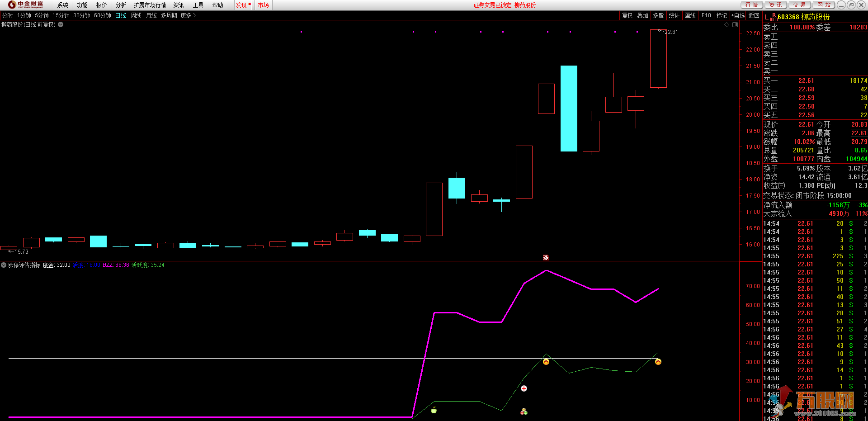
Task: Expand the 更多 periods chevron
Action: coord(194,15)
